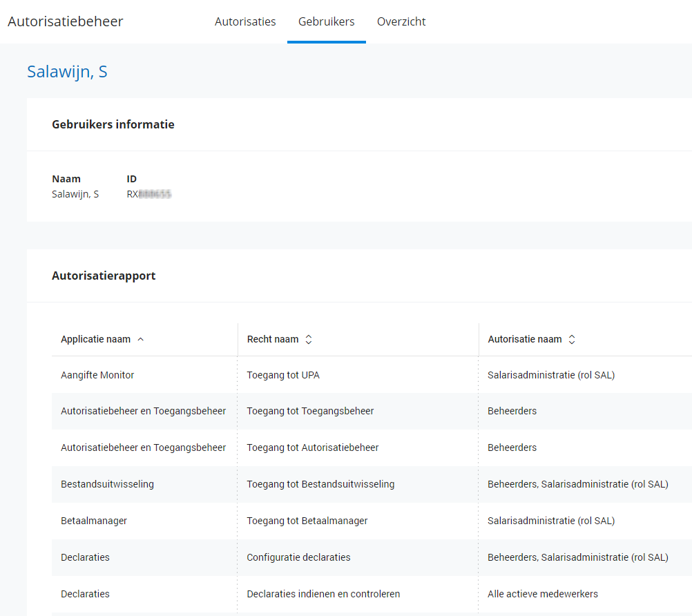This screenshot has width=692, height=616.
Task: Click the Recht naam column header
Action: (273, 340)
